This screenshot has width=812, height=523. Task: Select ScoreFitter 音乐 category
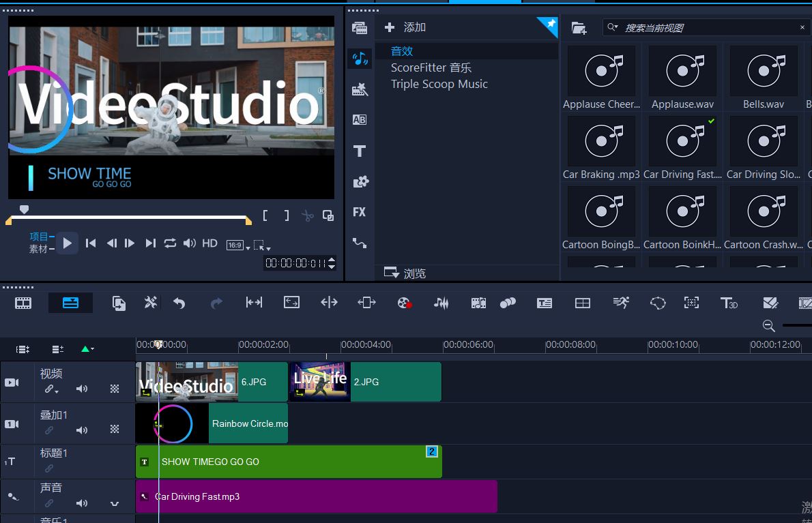[x=431, y=68]
